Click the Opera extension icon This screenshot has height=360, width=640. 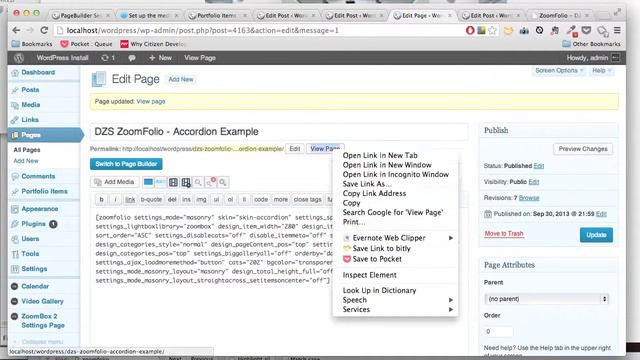click(470, 30)
